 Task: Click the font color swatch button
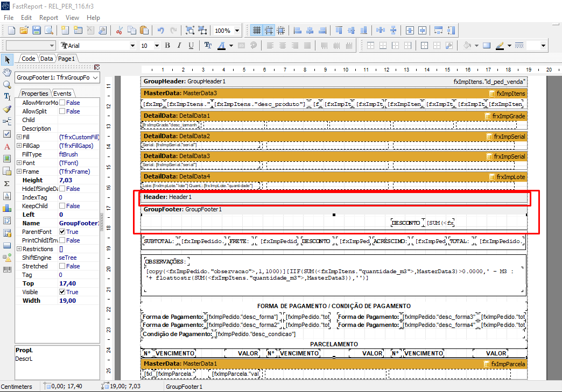pos(222,46)
